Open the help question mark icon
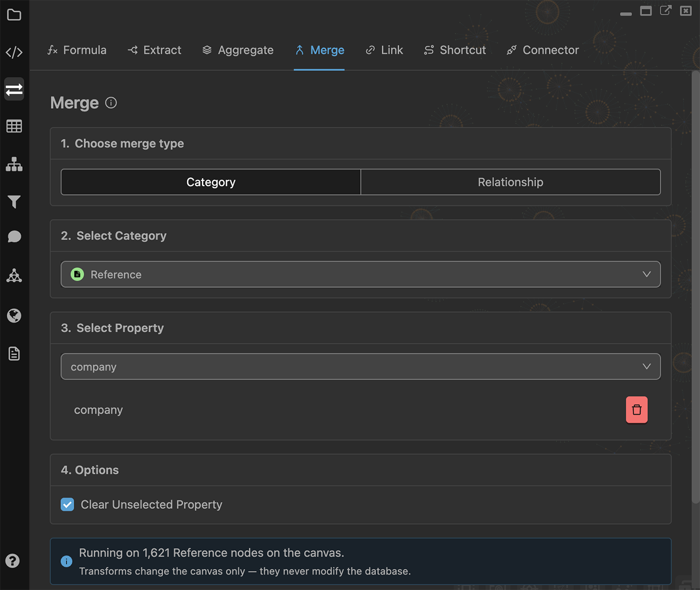Screen dimensions: 700x590 pos(13,561)
